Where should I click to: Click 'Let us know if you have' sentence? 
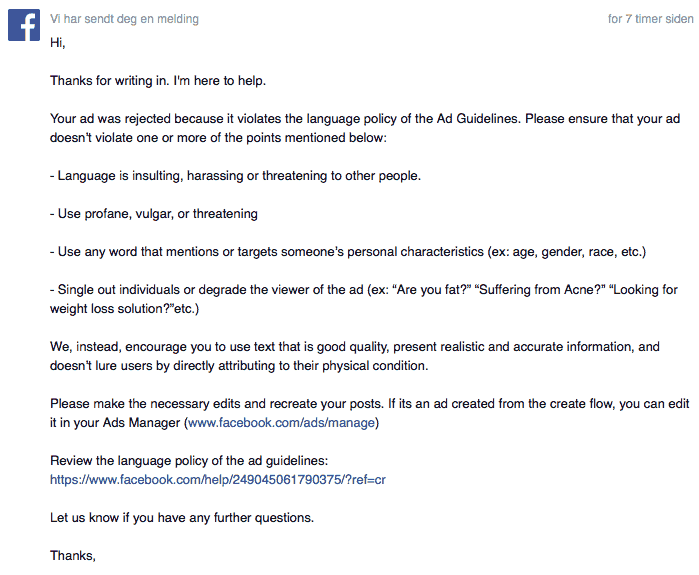(x=181, y=517)
